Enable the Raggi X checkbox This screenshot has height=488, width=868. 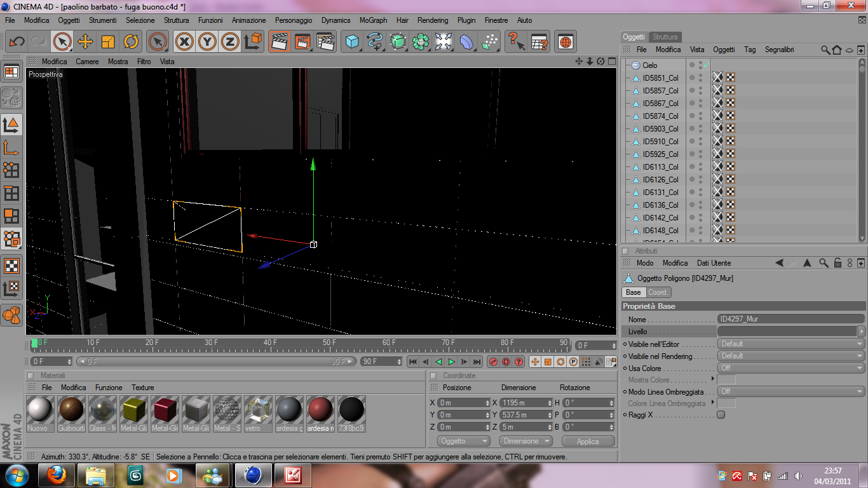tap(721, 415)
